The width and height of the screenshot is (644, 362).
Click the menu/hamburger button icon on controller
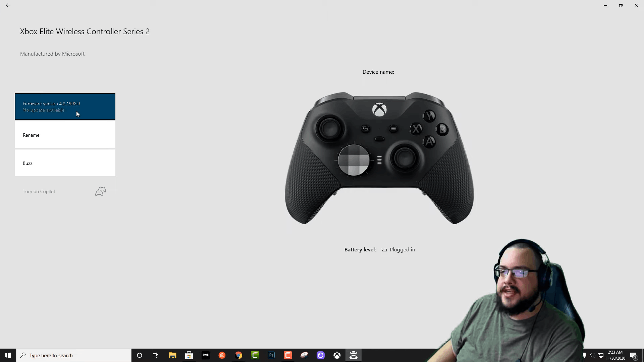(x=394, y=129)
